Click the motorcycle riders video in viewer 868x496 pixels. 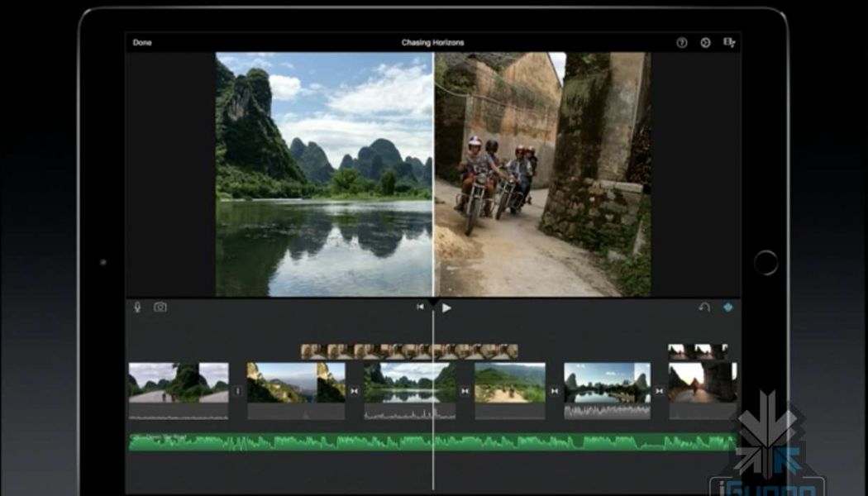541,174
